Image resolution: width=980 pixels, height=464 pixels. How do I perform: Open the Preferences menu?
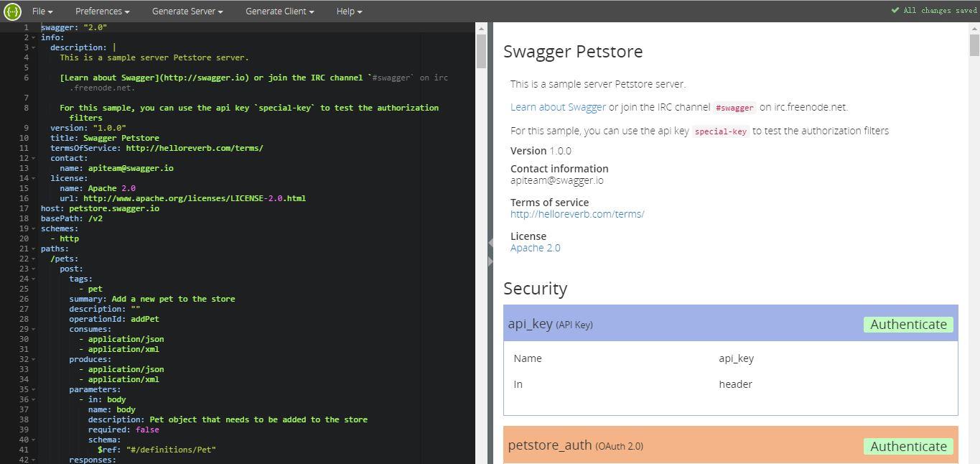click(102, 11)
